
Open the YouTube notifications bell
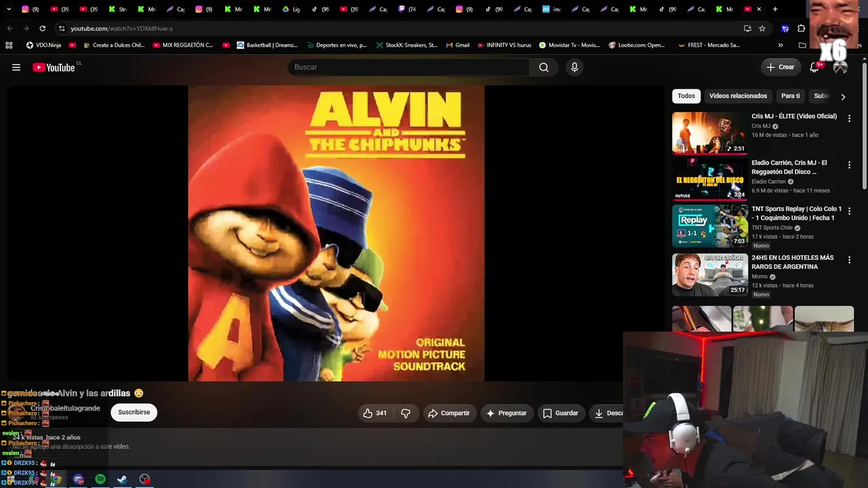(814, 67)
